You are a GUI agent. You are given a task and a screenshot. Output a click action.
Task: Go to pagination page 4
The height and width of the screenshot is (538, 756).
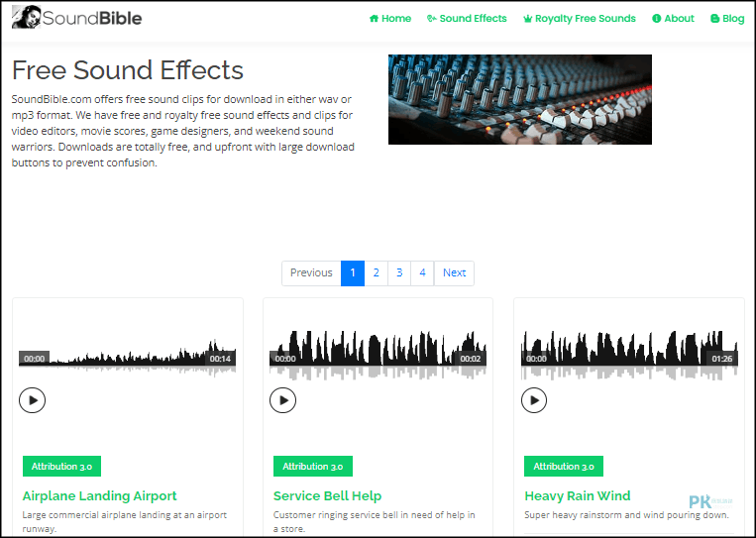pos(422,272)
